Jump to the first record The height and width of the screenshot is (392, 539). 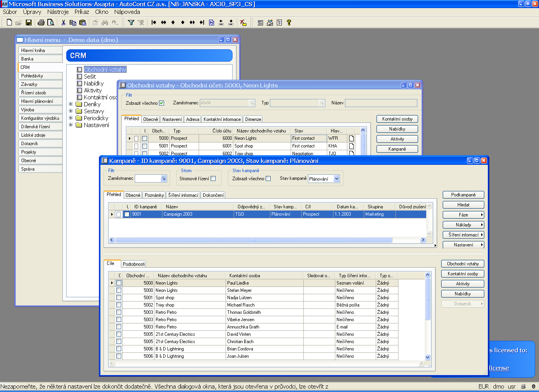point(154,22)
